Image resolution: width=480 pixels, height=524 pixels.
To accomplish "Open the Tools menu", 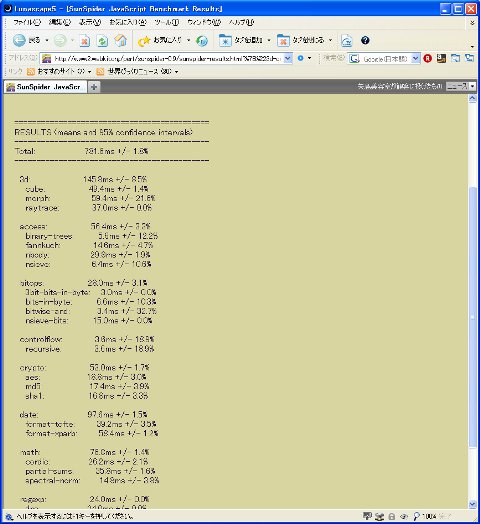I will (x=166, y=22).
